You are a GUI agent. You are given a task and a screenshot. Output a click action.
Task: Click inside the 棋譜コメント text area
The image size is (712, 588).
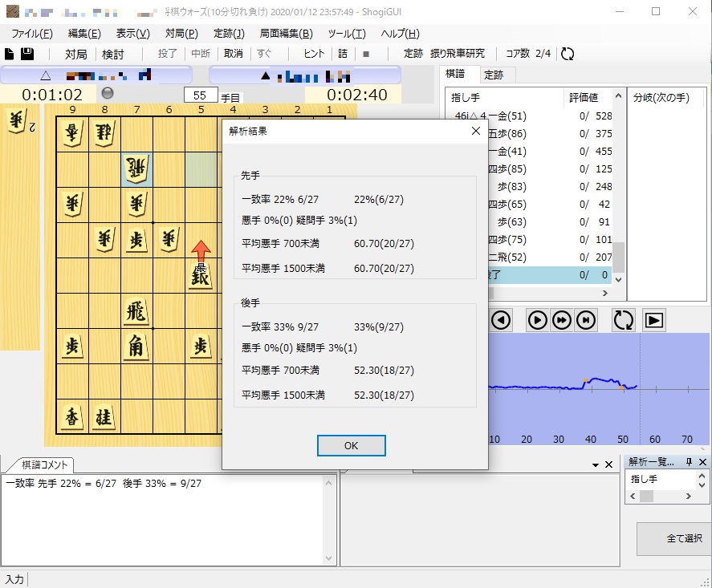pyautogui.click(x=164, y=521)
